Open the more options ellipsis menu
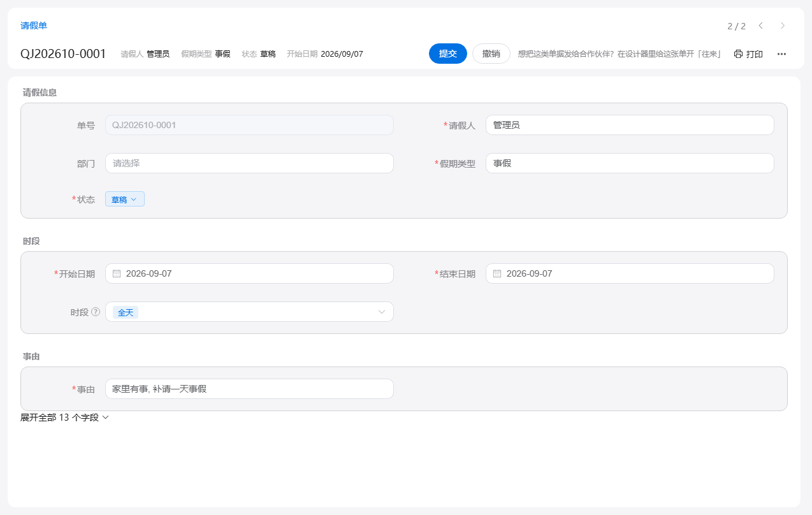Screen dimensions: 812x515 point(781,54)
